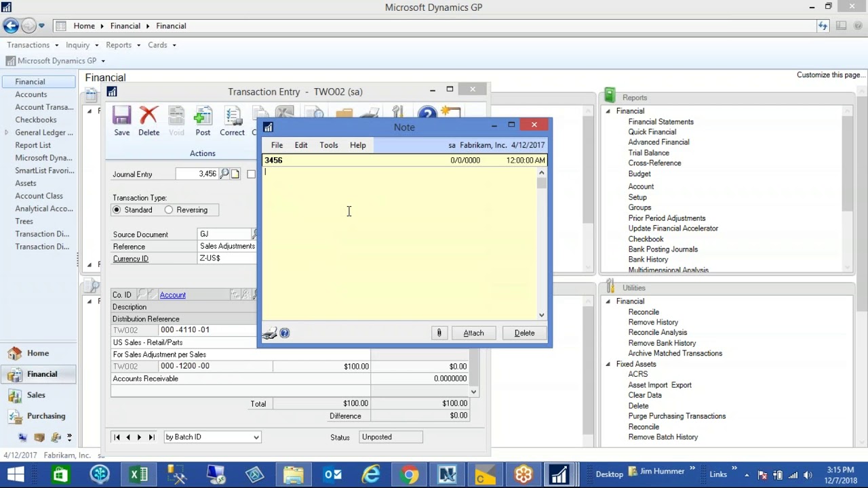Select the Standard transaction type
Image resolution: width=868 pixels, height=488 pixels.
(x=117, y=210)
